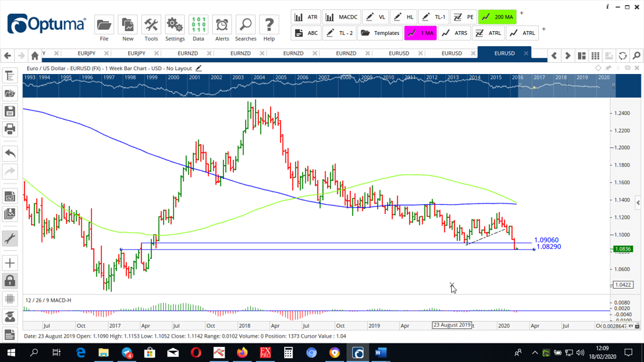Image resolution: width=644 pixels, height=362 pixels.
Task: Open File Explorer from the taskbar
Action: point(104,353)
